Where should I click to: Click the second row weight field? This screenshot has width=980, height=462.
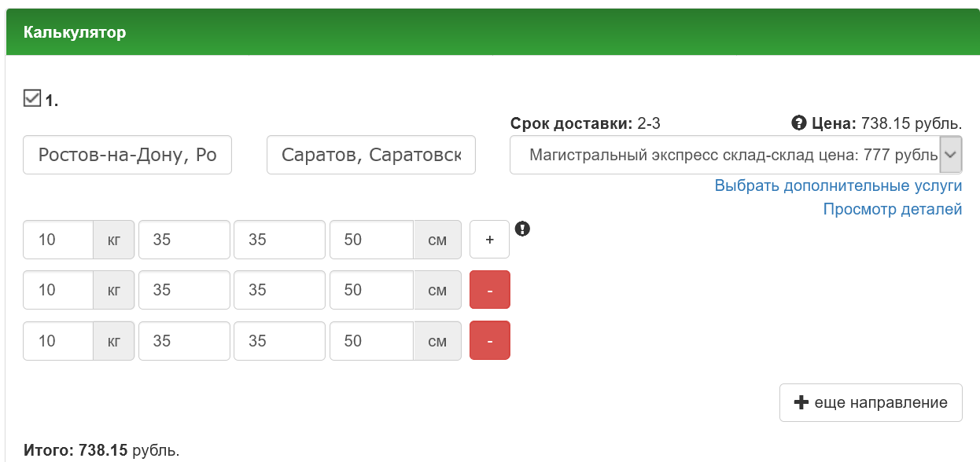pos(58,290)
